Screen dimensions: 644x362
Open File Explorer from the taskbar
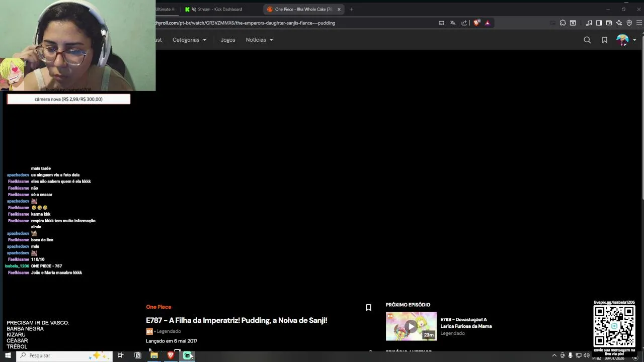coord(154,355)
